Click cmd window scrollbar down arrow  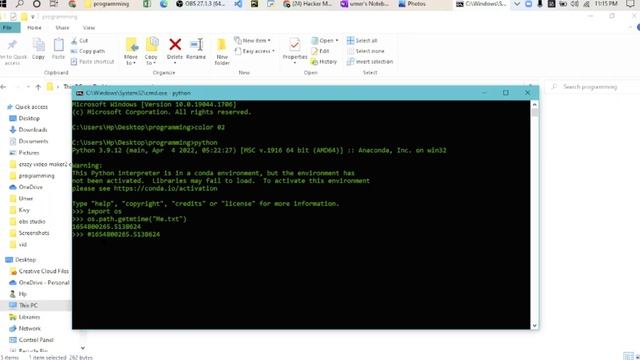point(534,326)
